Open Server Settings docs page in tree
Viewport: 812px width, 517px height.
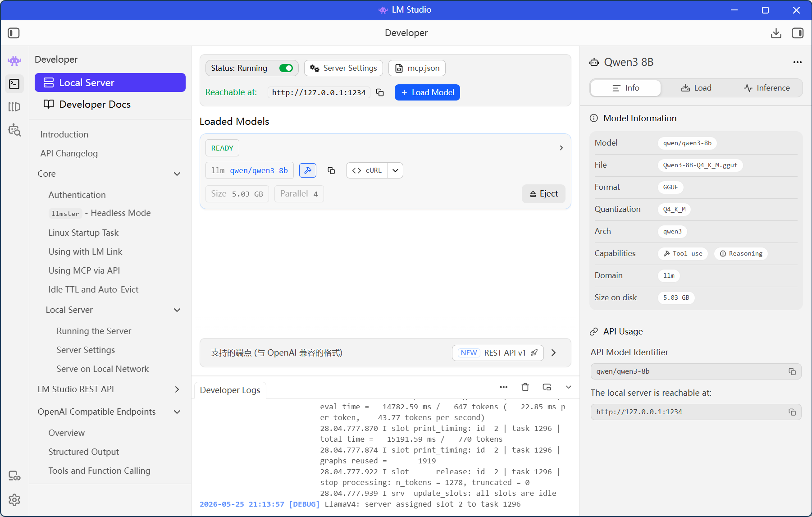[86, 350]
